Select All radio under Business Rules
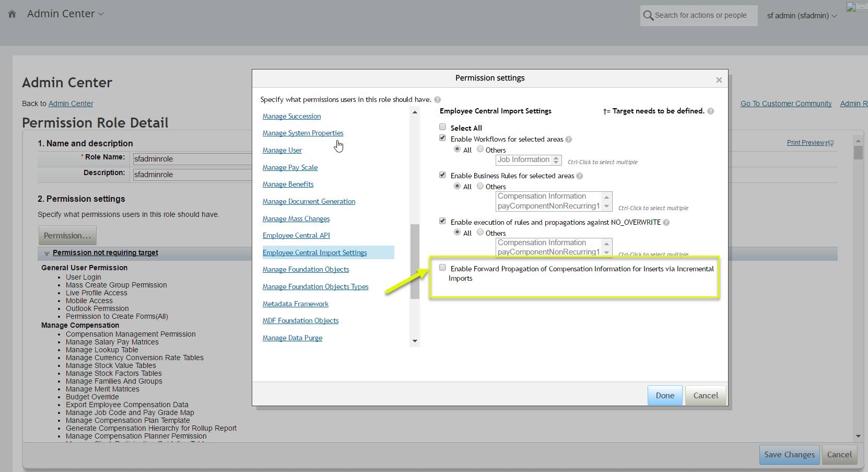This screenshot has height=472, width=868. (458, 186)
